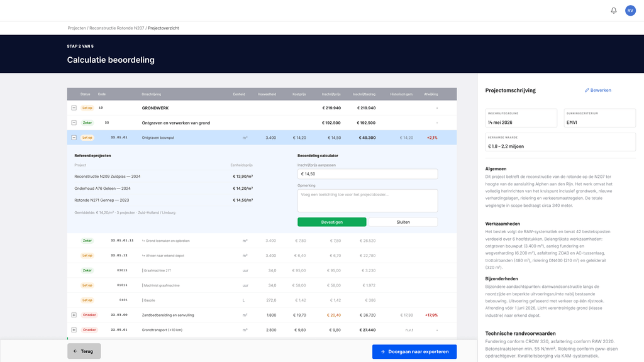Focus the Inschrijfprijs aanpassen field
644x362 pixels.
coord(367,174)
